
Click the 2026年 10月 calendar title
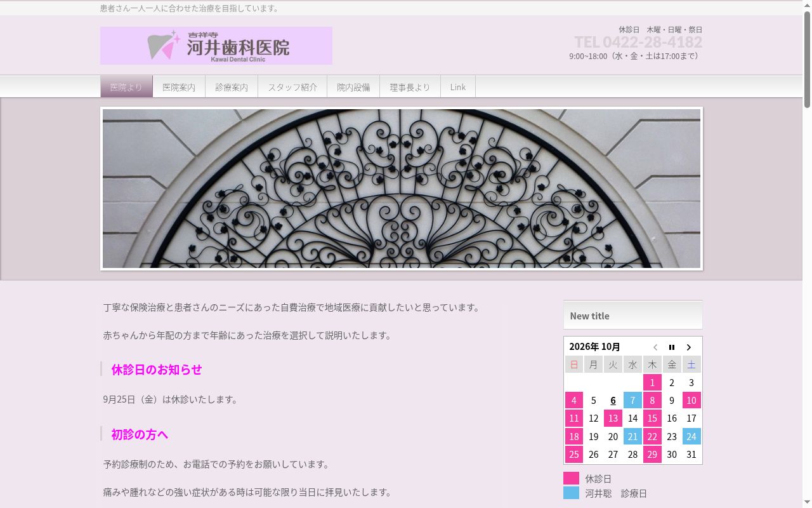594,347
